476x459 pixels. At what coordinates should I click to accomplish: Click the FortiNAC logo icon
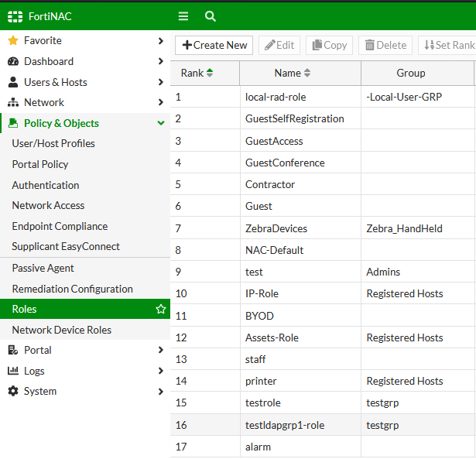click(15, 16)
